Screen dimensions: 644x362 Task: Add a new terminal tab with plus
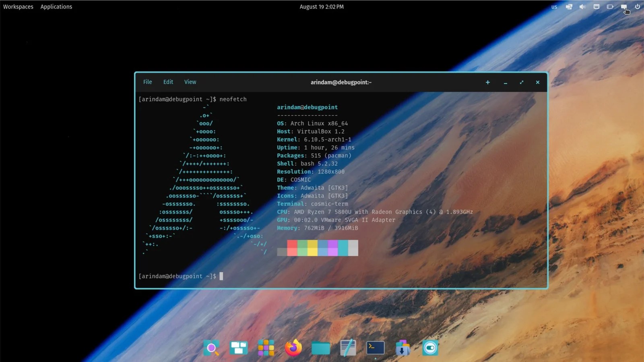point(487,82)
